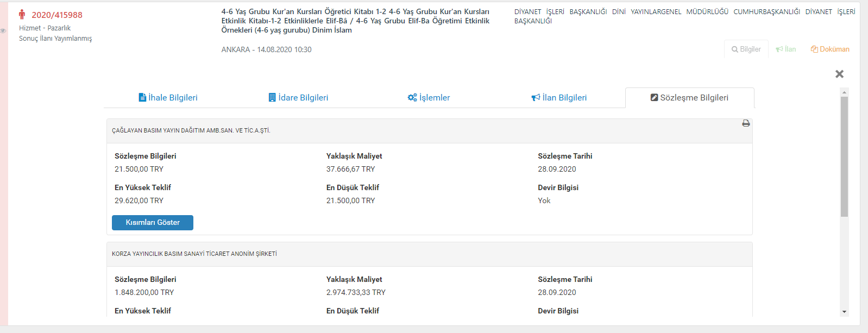Open the Doküman link

(830, 49)
